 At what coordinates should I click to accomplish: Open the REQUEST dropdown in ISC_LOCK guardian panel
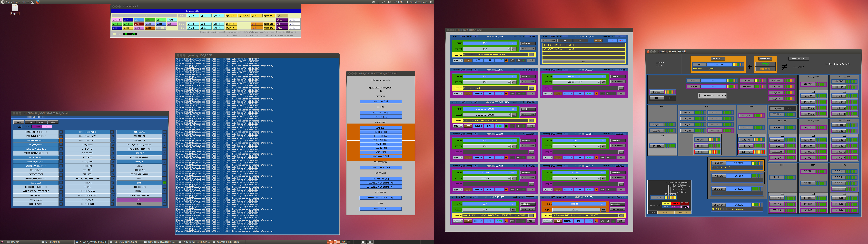pyautogui.click(x=487, y=49)
